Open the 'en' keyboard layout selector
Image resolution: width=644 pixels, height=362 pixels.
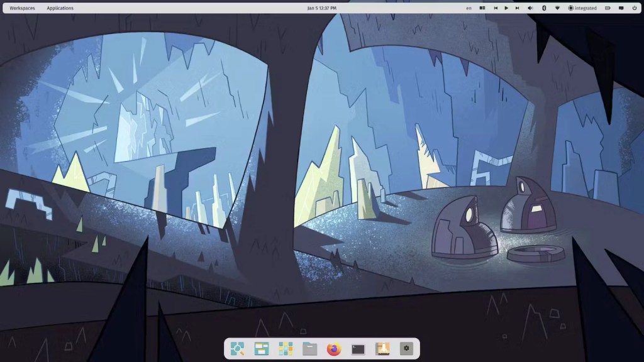[x=469, y=8]
